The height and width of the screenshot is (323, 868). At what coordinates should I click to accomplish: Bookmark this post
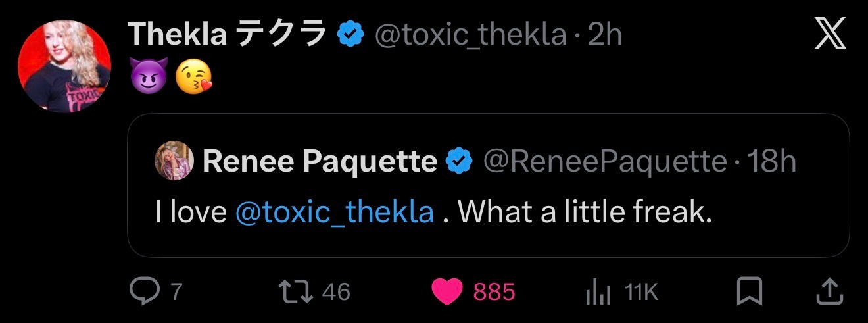coord(750,291)
